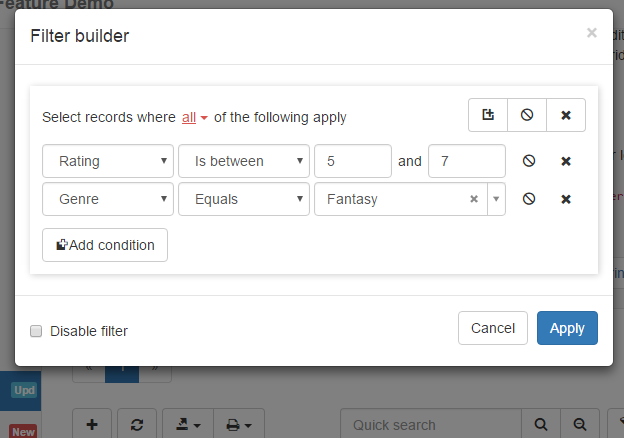624x438 pixels.
Task: Disable the Genre condition row
Action: [x=530, y=199]
